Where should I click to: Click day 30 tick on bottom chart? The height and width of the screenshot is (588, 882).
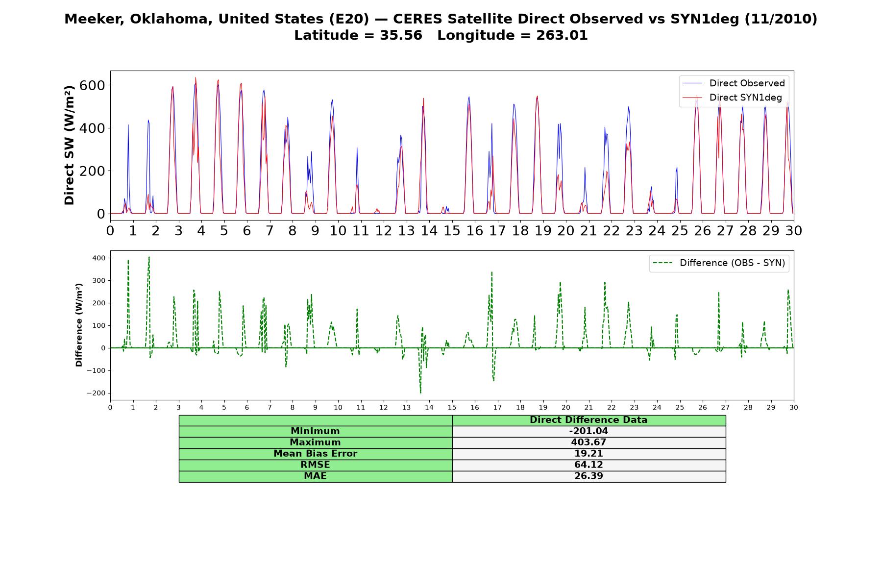tap(794, 408)
